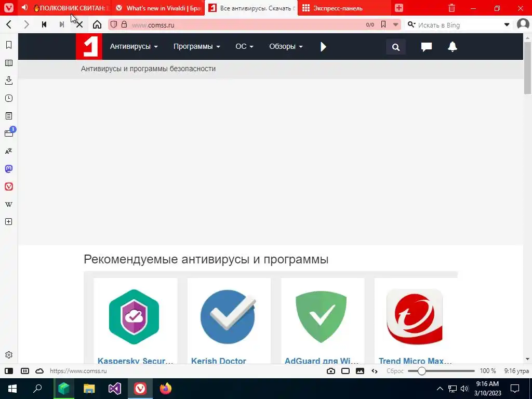Viewport: 532px width, 399px height.
Task: Bookmark this page from address bar
Action: click(x=383, y=24)
